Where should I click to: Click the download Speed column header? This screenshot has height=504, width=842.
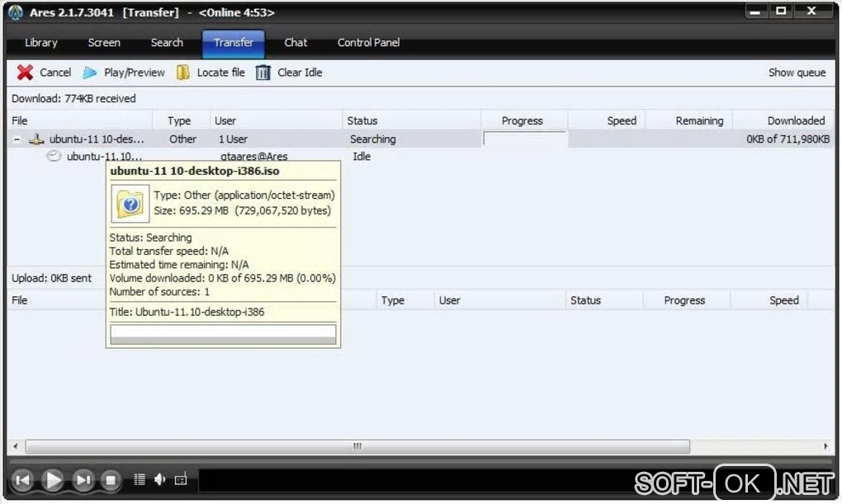(606, 120)
